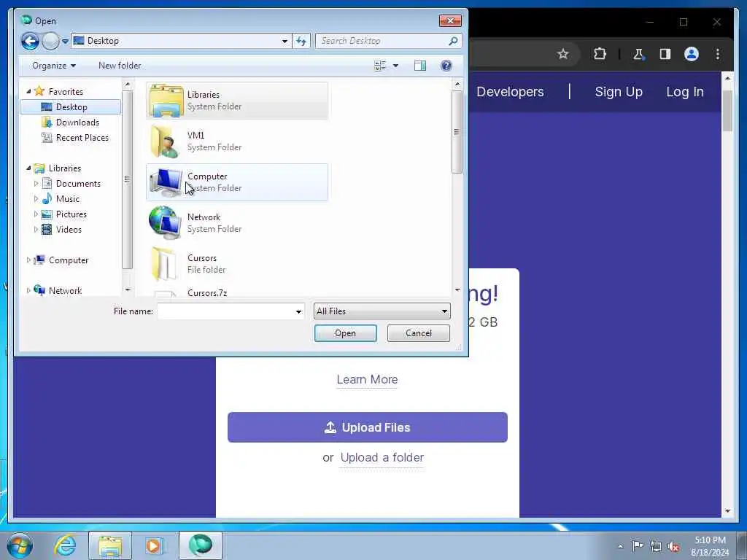Screen dimensions: 747x560
Task: Click the search magnifier icon in dialog
Action: [x=454, y=41]
